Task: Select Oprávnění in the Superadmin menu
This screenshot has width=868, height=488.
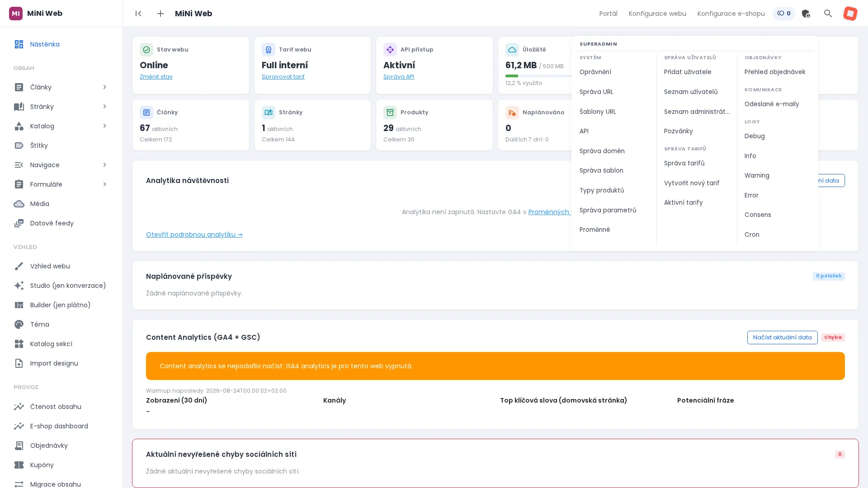Action: [x=595, y=72]
